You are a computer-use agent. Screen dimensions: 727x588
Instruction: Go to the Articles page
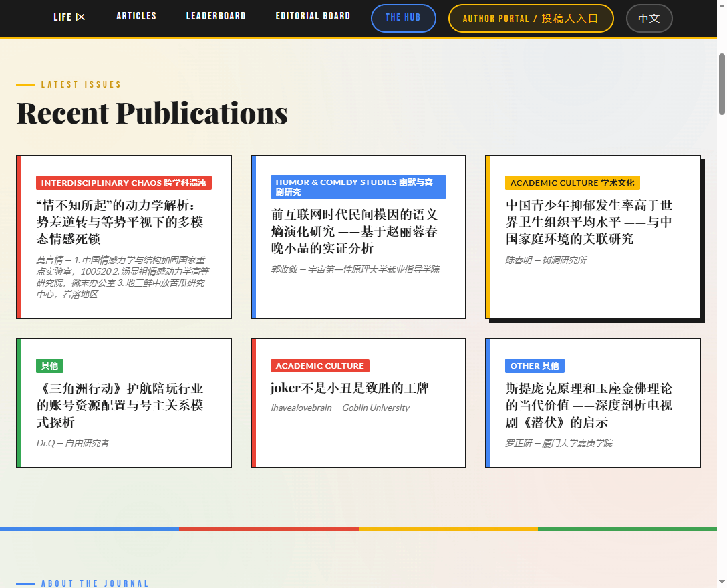[x=136, y=16]
